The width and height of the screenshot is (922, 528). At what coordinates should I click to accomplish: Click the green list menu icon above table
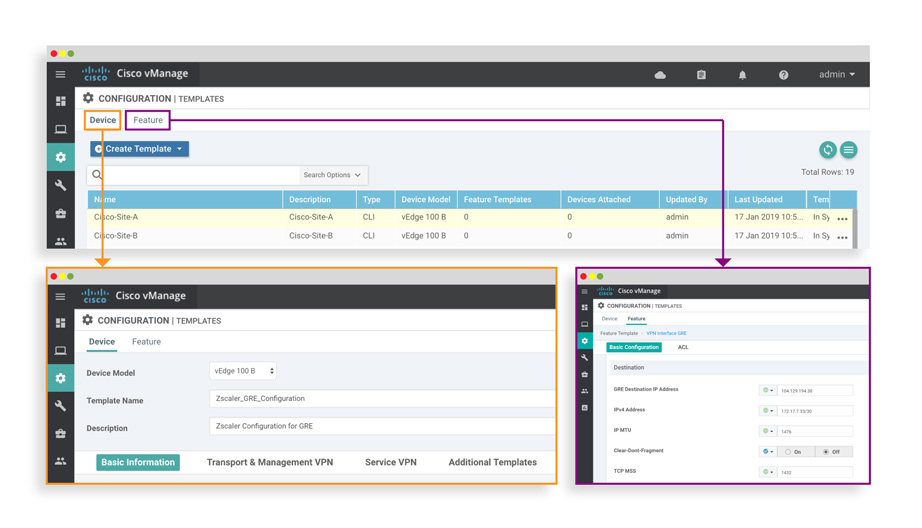[x=849, y=150]
